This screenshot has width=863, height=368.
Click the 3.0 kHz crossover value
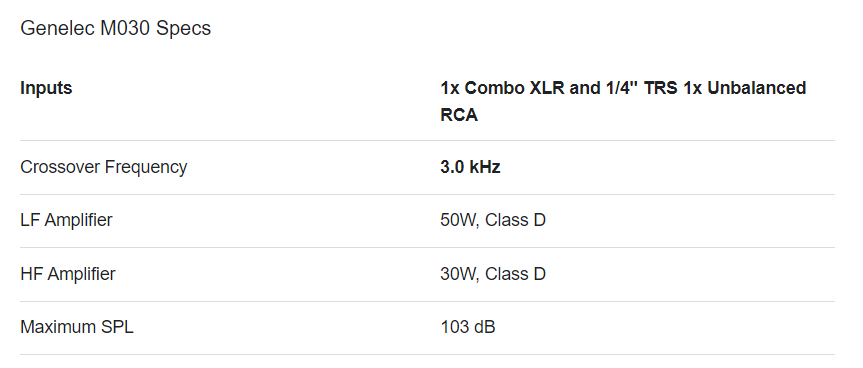pos(470,167)
